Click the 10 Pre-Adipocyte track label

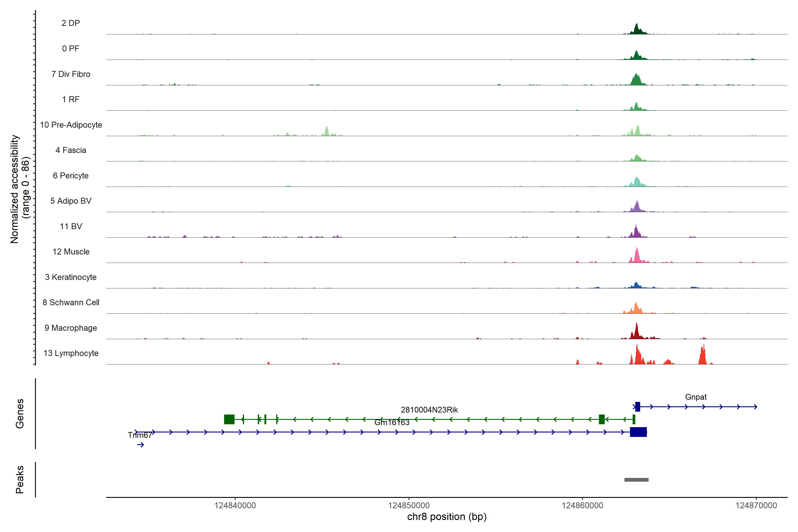pyautogui.click(x=71, y=125)
